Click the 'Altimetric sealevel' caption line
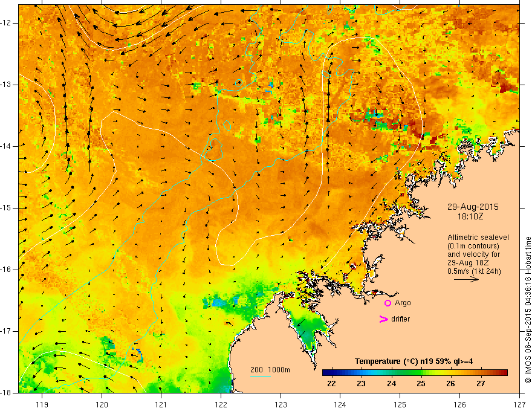This screenshot has width=532, height=411. (478, 238)
